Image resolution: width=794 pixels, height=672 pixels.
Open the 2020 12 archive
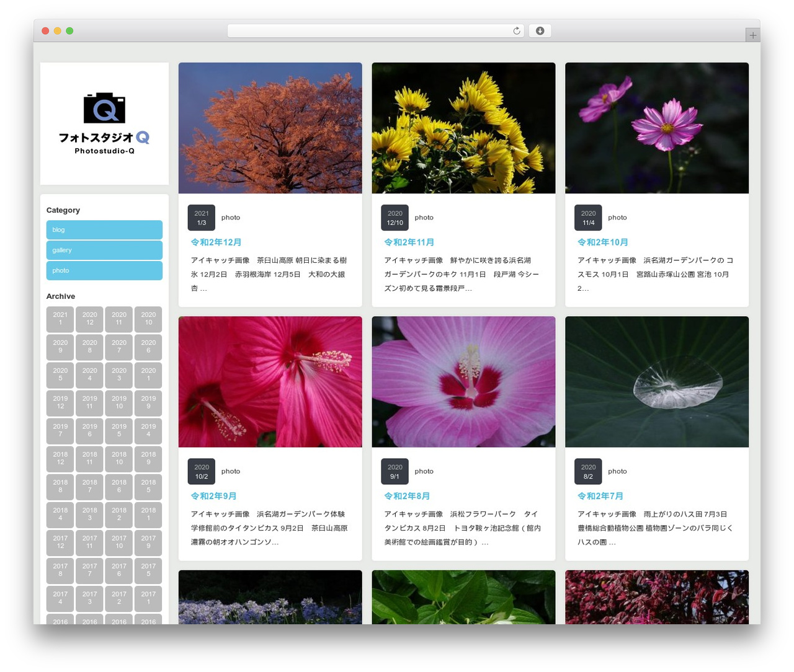point(90,319)
